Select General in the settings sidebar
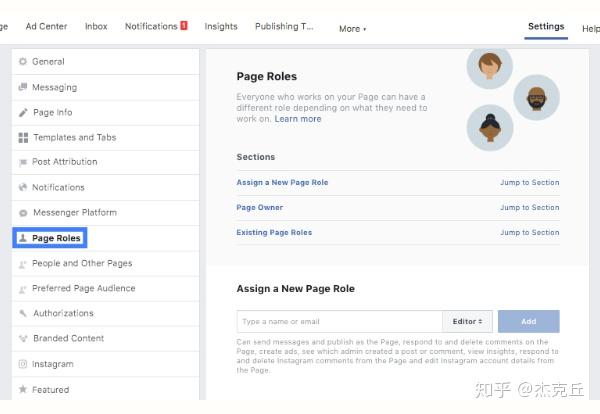This screenshot has width=600, height=414. (x=105, y=62)
